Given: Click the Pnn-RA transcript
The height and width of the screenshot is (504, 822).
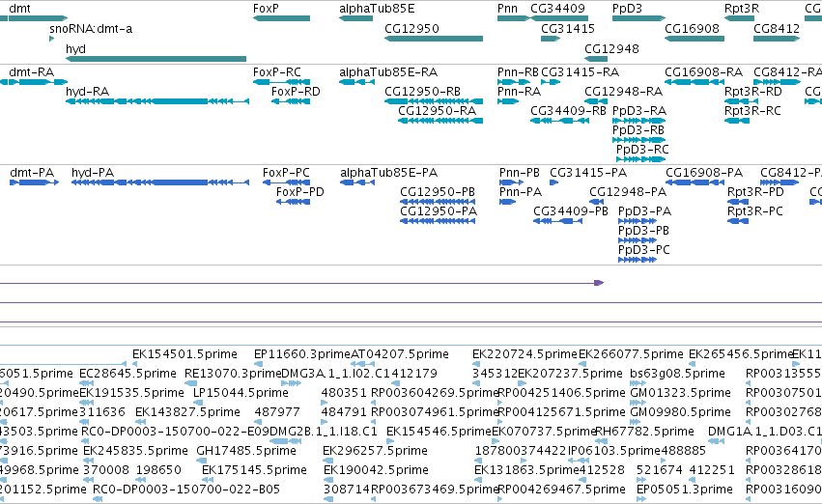Looking at the screenshot, I should pos(508,101).
